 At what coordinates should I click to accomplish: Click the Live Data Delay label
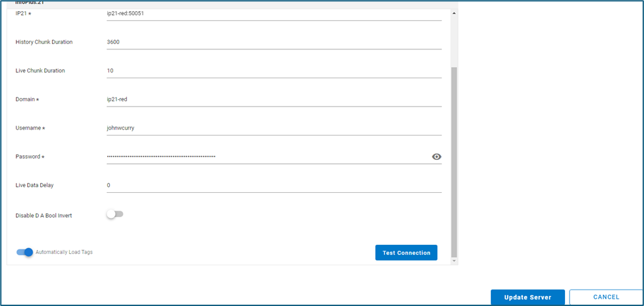click(34, 185)
